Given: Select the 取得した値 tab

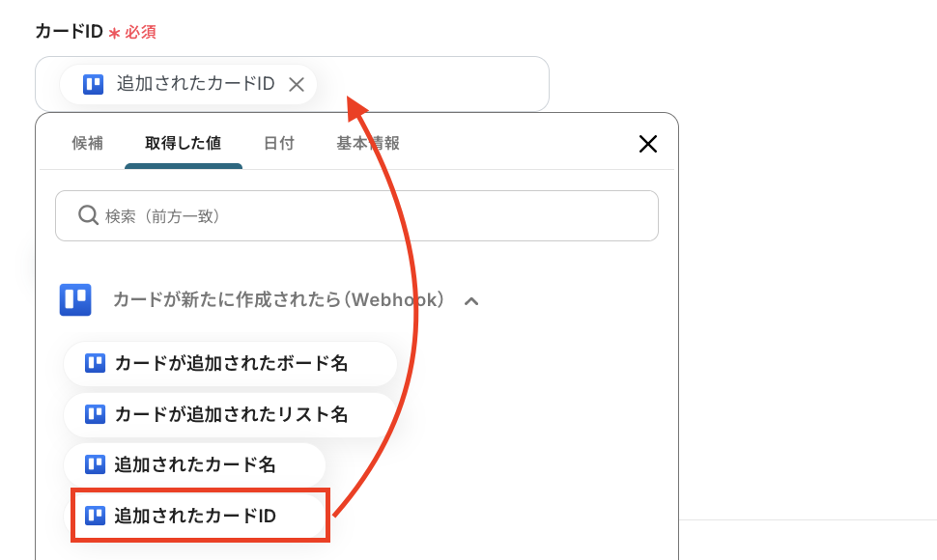Looking at the screenshot, I should tap(183, 142).
